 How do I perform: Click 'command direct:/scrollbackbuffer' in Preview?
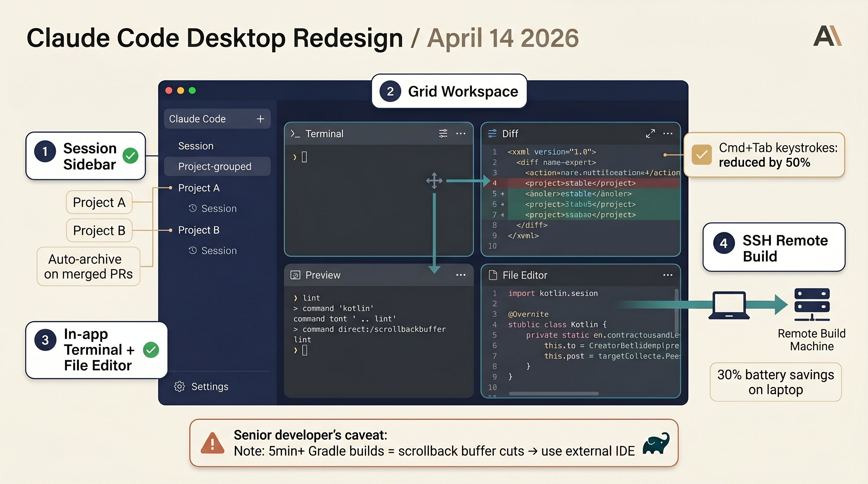[x=369, y=329]
